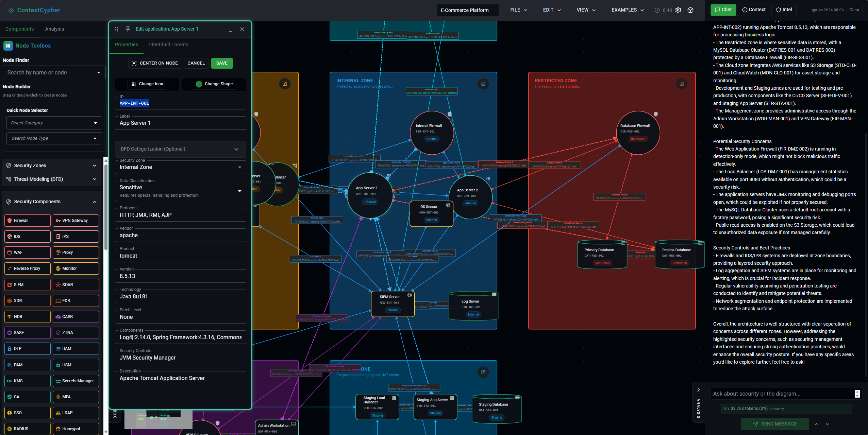
Task: Select the Firewall component in Security Components
Action: click(x=27, y=220)
